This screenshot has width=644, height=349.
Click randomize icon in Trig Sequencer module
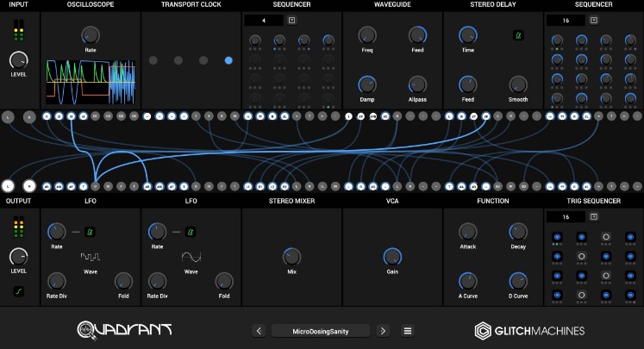[x=594, y=217]
